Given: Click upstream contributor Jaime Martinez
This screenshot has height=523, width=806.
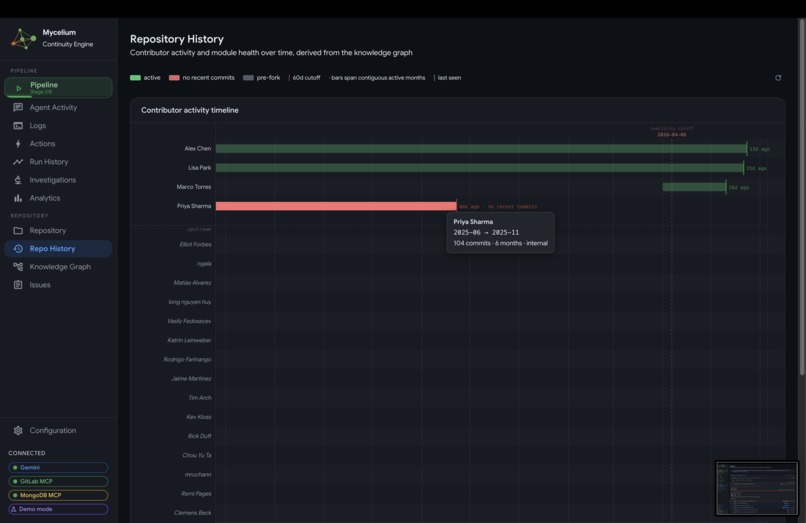Looking at the screenshot, I should [x=191, y=378].
